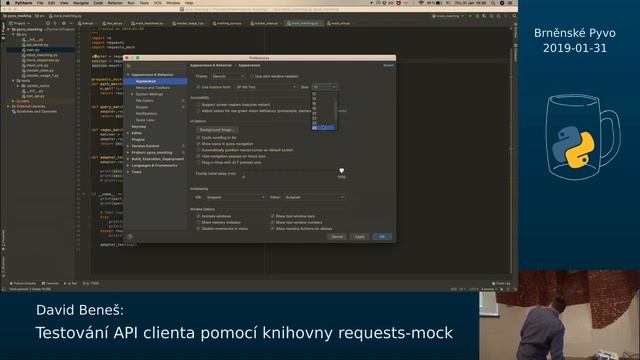640x360 pixels.
Task: Select Keymap in Preferences tree
Action: pyautogui.click(x=138, y=127)
